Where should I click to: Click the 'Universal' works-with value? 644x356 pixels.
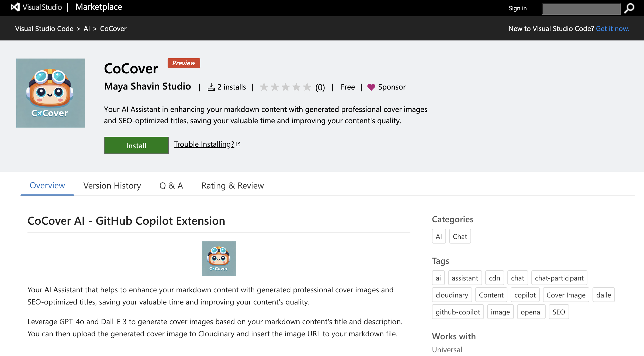447,350
